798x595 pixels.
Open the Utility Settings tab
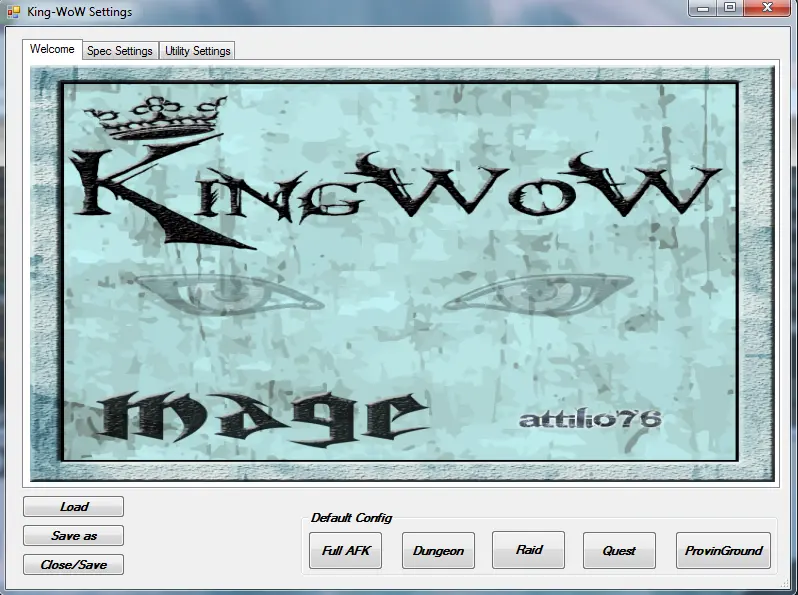pos(197,51)
